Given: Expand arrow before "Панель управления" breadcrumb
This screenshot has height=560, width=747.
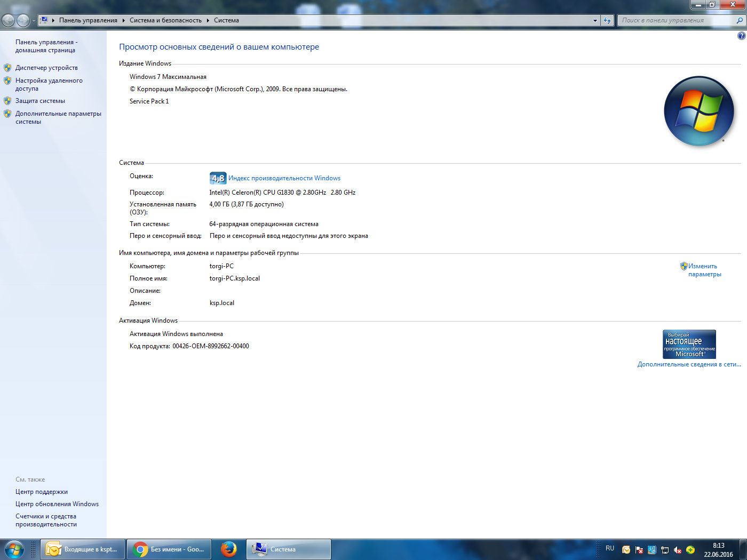Looking at the screenshot, I should (53, 20).
